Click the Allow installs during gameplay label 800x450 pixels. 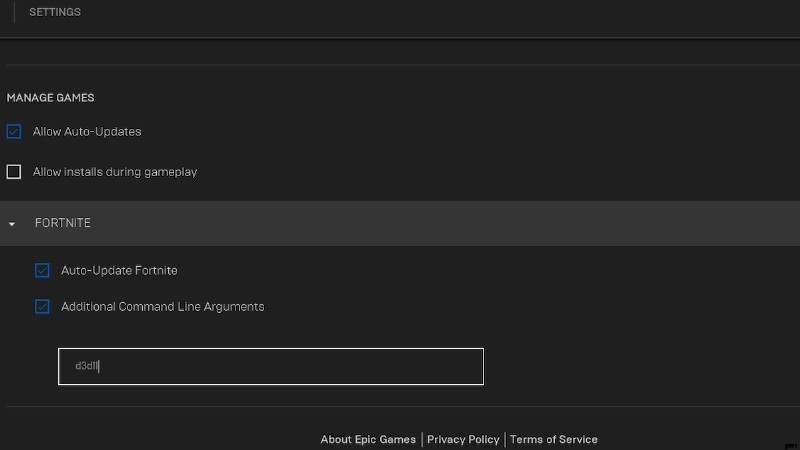point(115,172)
